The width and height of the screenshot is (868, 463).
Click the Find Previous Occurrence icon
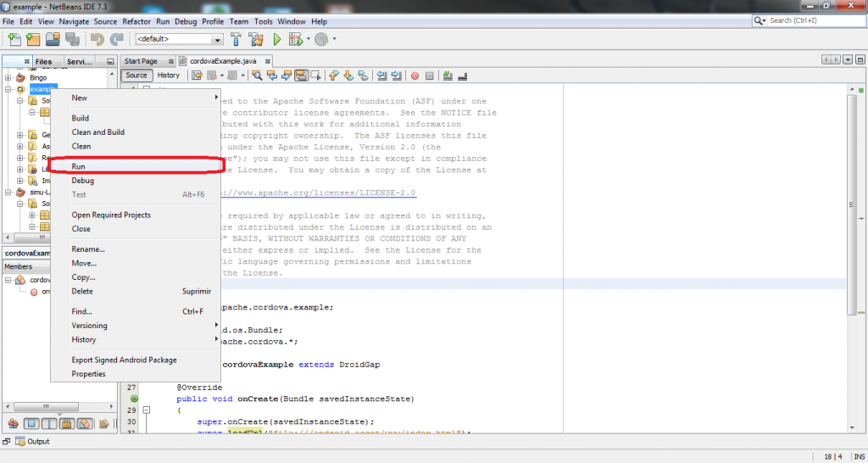pyautogui.click(x=272, y=75)
